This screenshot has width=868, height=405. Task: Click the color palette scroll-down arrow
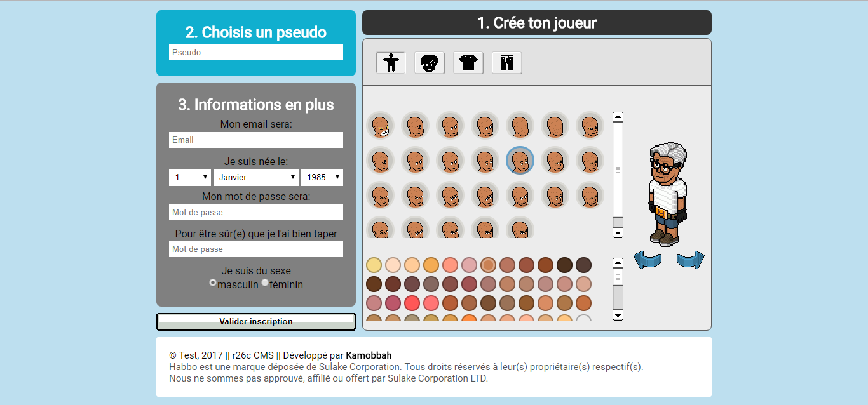click(618, 315)
